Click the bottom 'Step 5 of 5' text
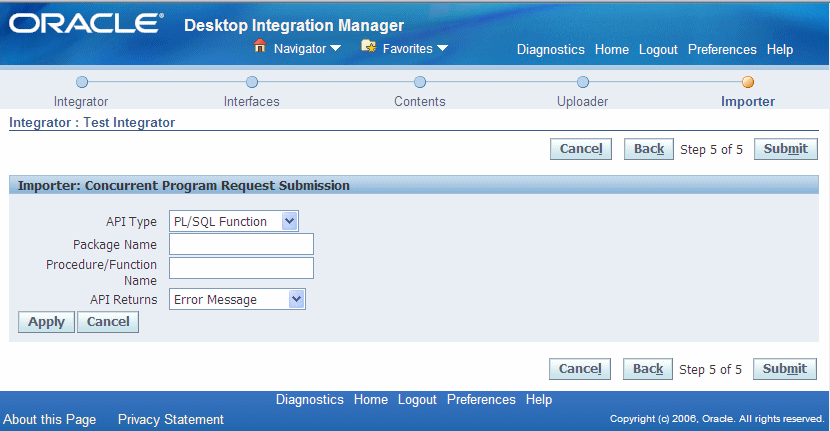Viewport: 830px width, 431px height. point(710,370)
